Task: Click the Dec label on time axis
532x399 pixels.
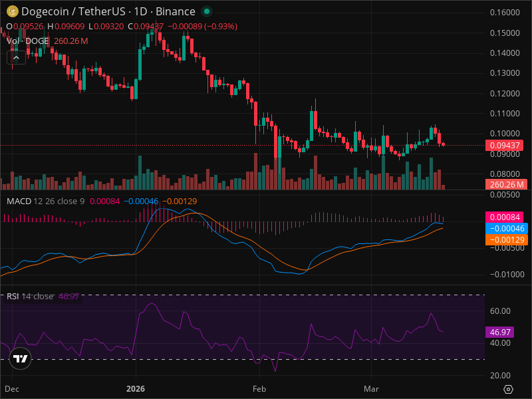Action: point(12,389)
